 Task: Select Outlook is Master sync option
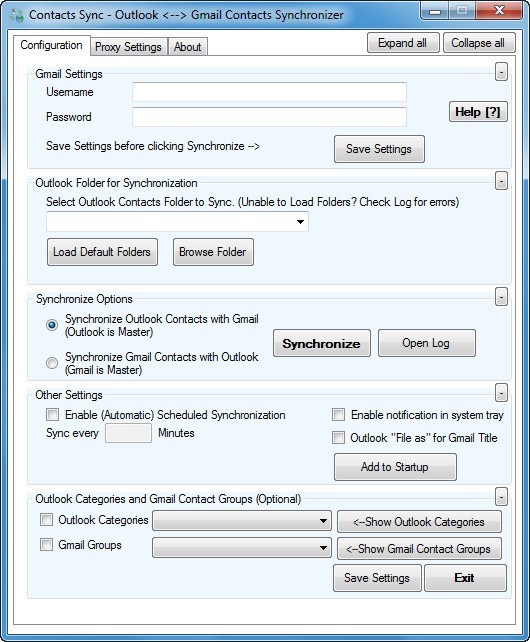tap(52, 325)
